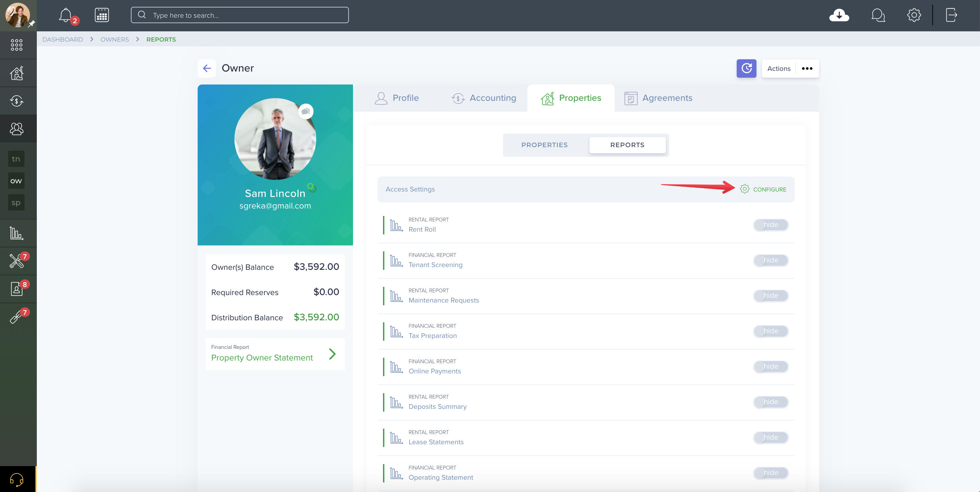Click the Rent Roll report chart icon
Image resolution: width=980 pixels, height=492 pixels.
(396, 225)
